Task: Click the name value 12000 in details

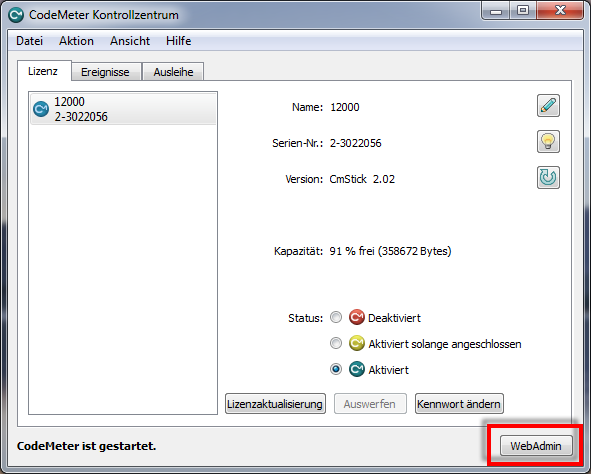Action: pyautogui.click(x=344, y=107)
